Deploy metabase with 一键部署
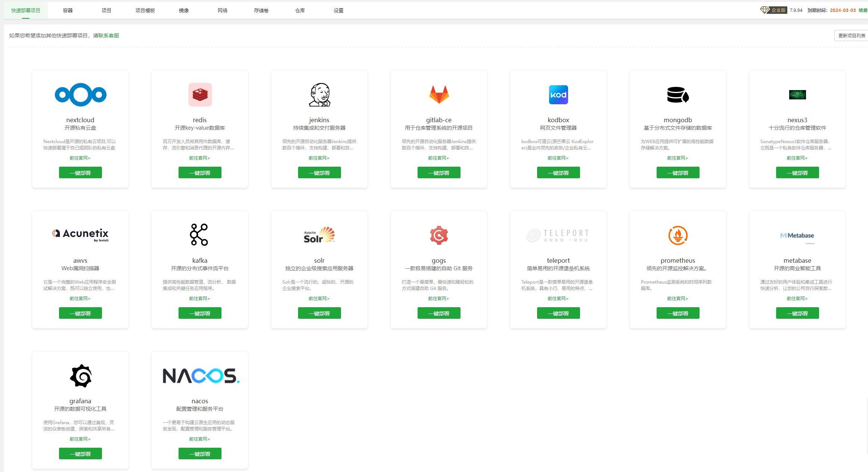Image resolution: width=868 pixels, height=472 pixels. pyautogui.click(x=797, y=313)
